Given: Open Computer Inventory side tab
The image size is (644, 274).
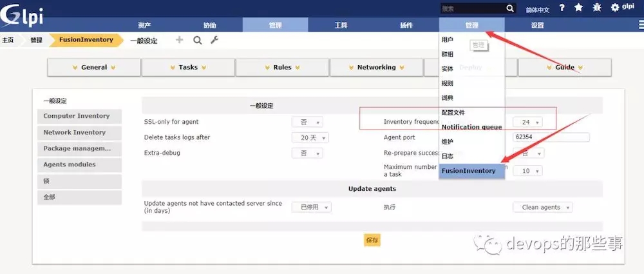Looking at the screenshot, I should tap(79, 116).
